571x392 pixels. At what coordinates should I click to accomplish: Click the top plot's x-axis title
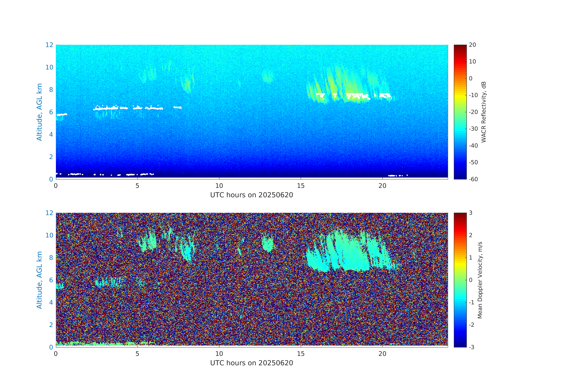point(251,195)
